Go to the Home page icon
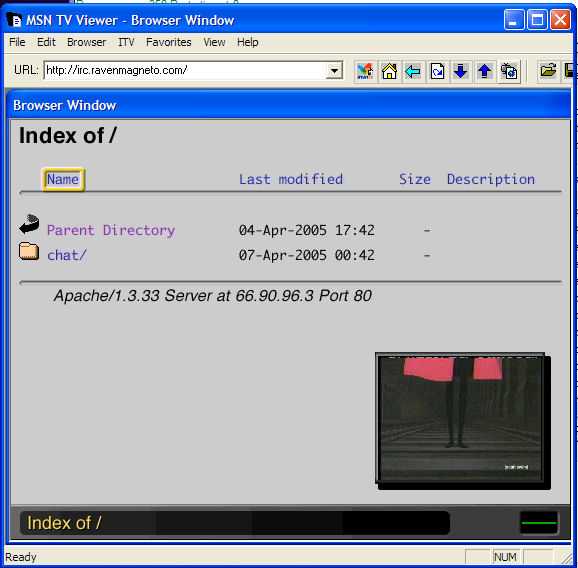This screenshot has height=568, width=578. [389, 71]
